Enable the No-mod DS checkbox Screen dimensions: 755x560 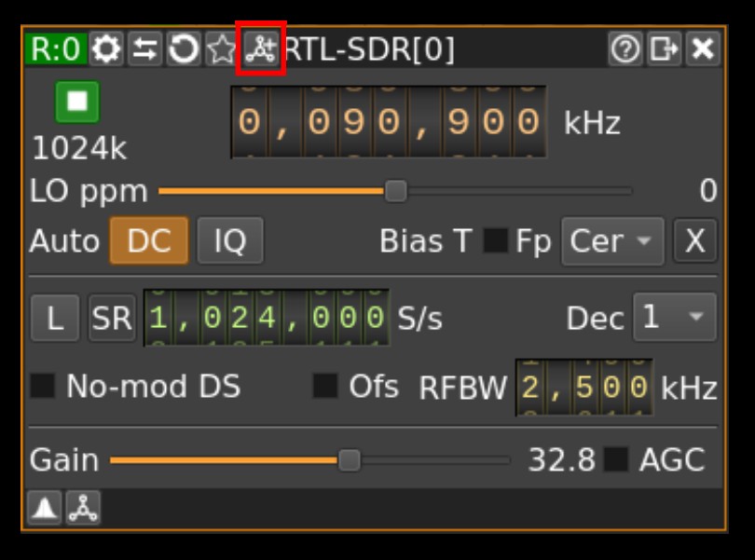[x=42, y=386]
